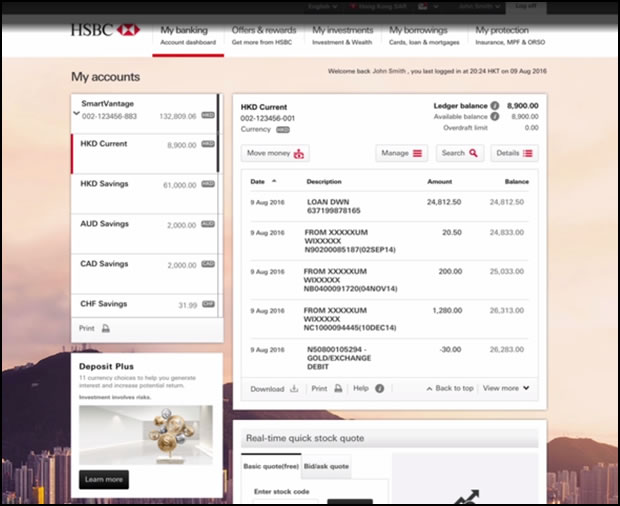Select the CAD Savings account
620x506 pixels.
[x=144, y=274]
